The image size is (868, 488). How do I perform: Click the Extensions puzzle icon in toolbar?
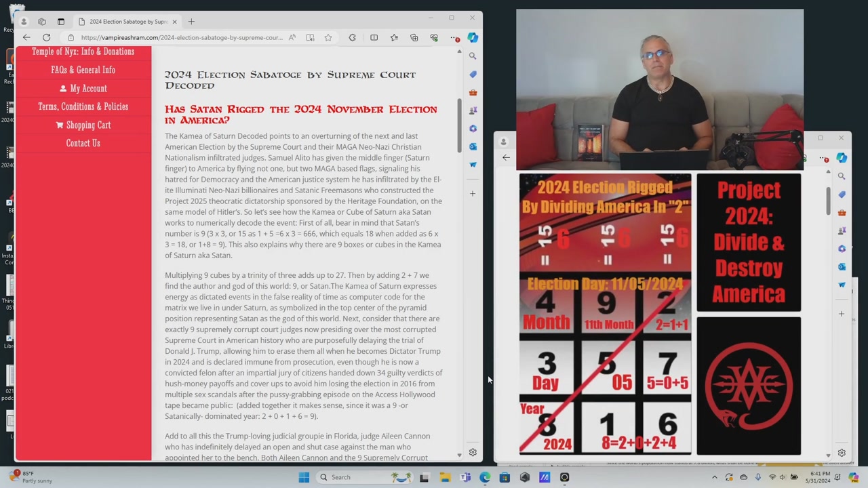pos(352,38)
